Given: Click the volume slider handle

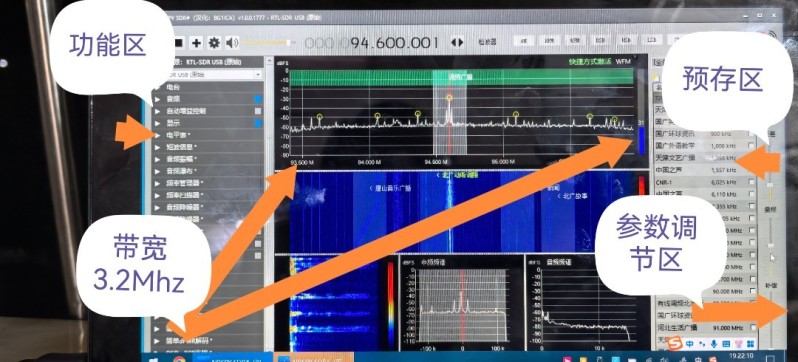Looking at the screenshot, I should (x=288, y=43).
